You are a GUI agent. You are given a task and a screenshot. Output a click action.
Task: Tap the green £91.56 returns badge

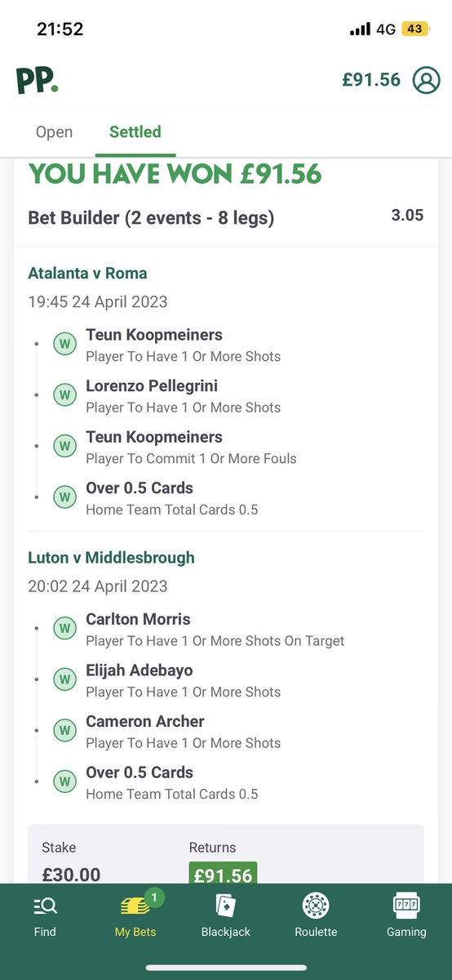(x=223, y=874)
